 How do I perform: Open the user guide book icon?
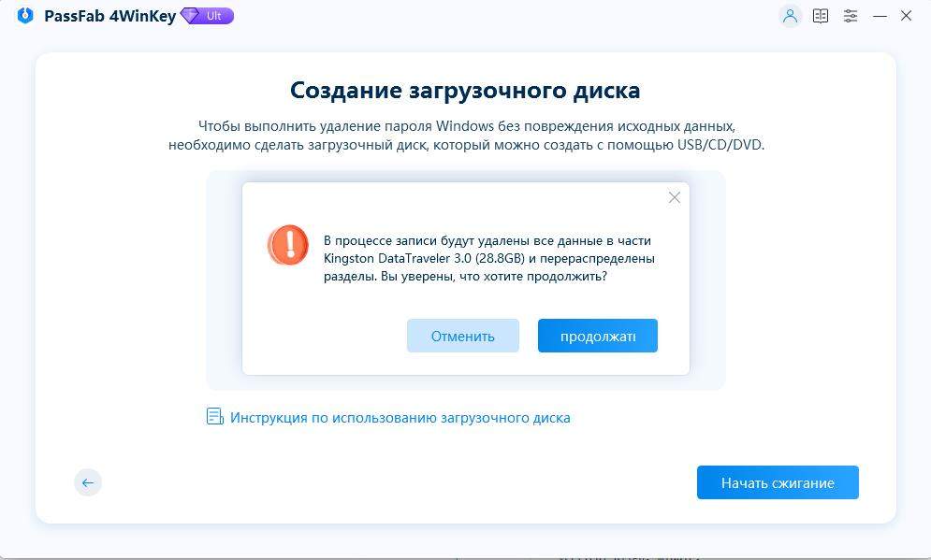[x=821, y=16]
